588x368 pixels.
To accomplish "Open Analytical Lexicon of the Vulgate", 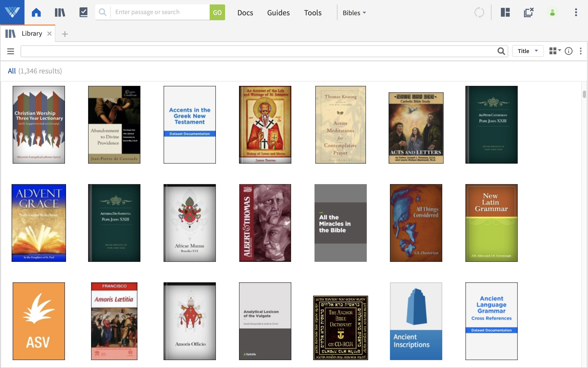I will coord(265,321).
